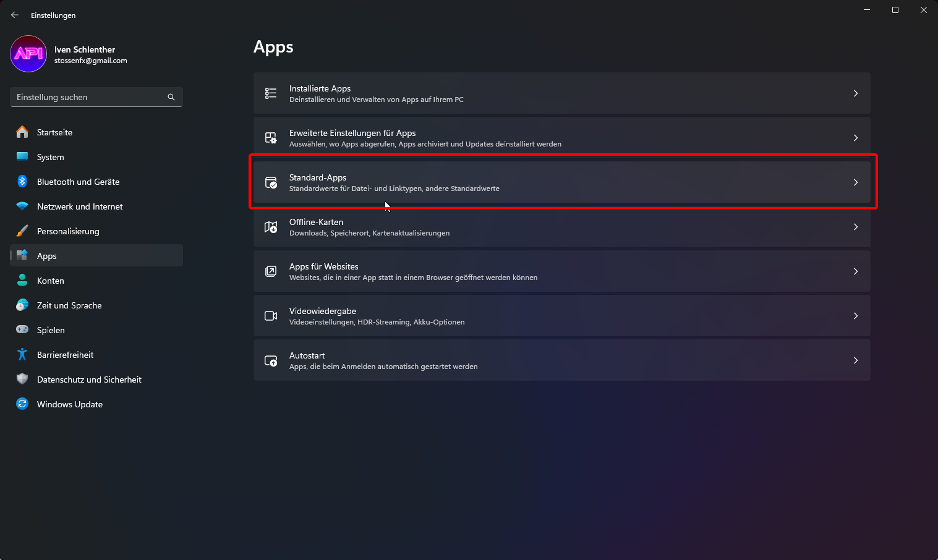Open the System settings section
Viewport: 938px width, 560px height.
point(51,157)
